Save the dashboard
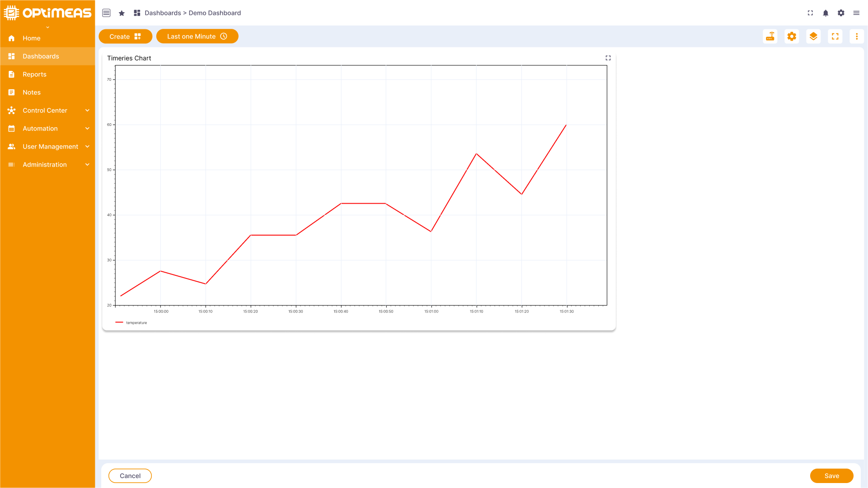The width and height of the screenshot is (868, 488). (831, 476)
